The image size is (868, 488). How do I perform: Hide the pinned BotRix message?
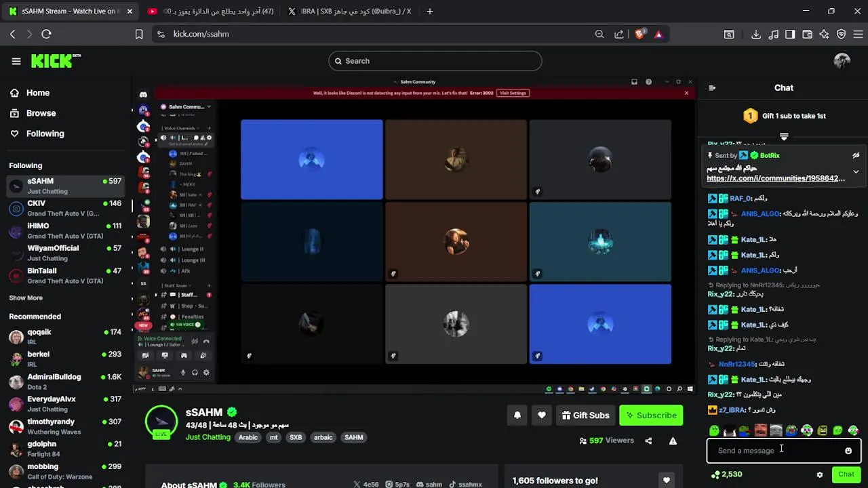(856, 155)
